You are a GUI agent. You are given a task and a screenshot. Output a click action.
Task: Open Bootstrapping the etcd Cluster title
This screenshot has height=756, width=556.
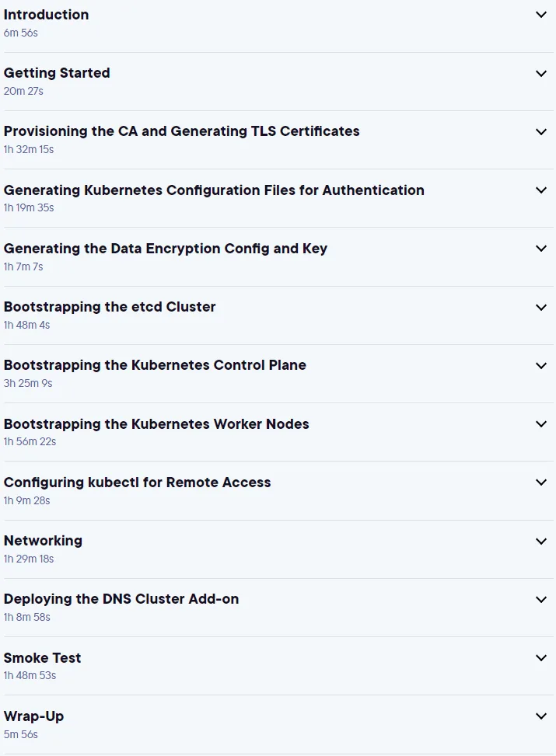click(110, 307)
